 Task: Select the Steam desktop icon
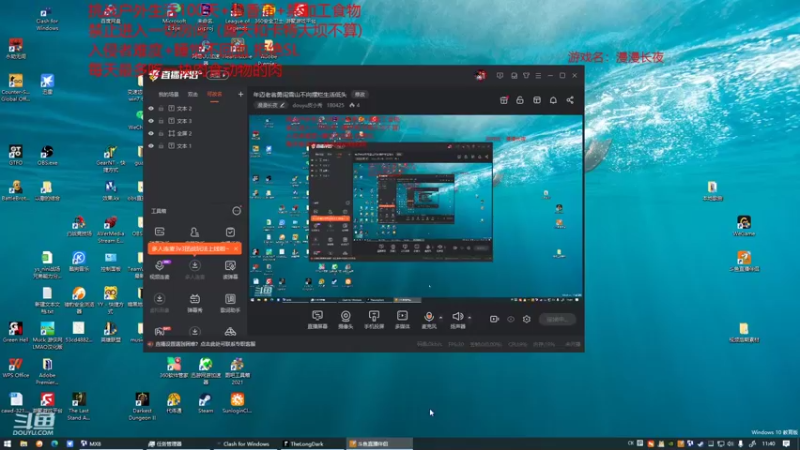coord(205,403)
